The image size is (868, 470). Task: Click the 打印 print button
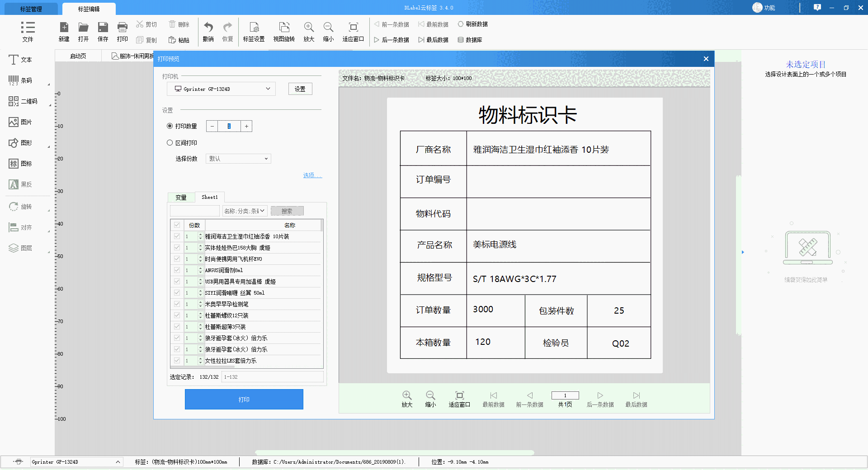pos(244,399)
